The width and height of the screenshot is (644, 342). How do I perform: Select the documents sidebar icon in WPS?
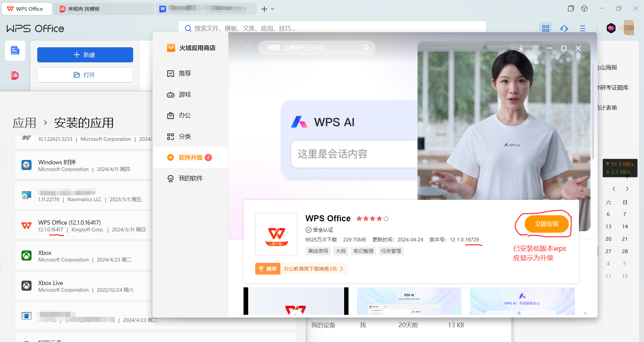point(15,51)
